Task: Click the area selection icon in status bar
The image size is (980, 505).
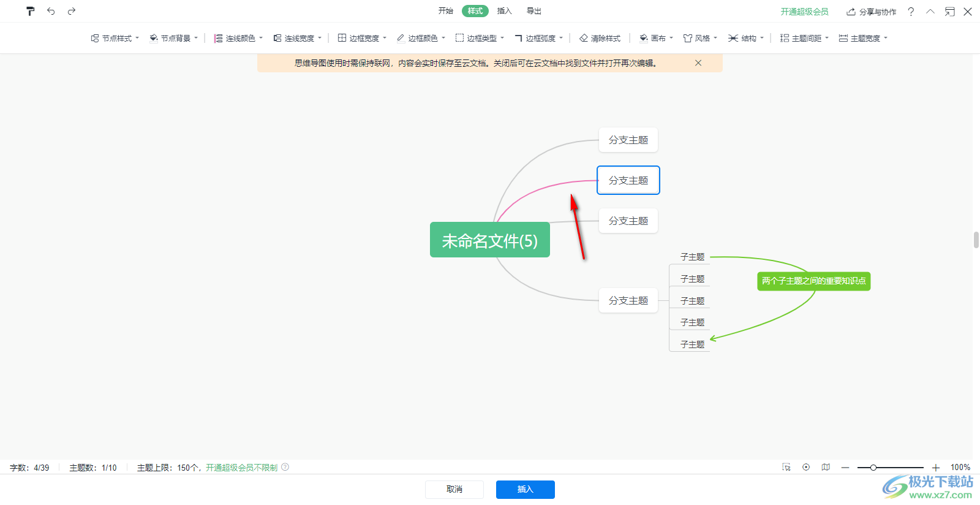Action: (x=786, y=467)
